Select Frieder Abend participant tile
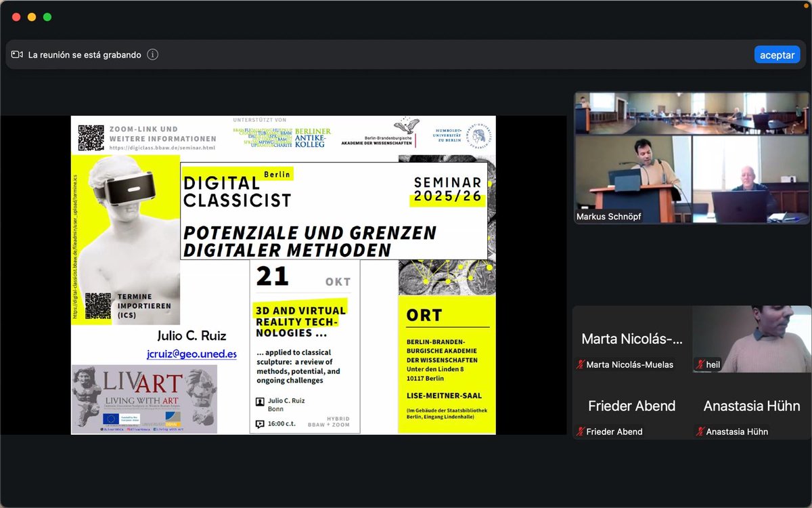The height and width of the screenshot is (508, 812). point(632,406)
